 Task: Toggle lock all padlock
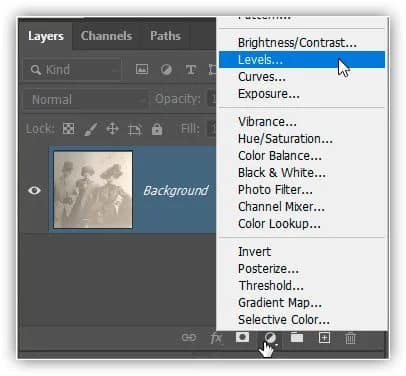(157, 129)
